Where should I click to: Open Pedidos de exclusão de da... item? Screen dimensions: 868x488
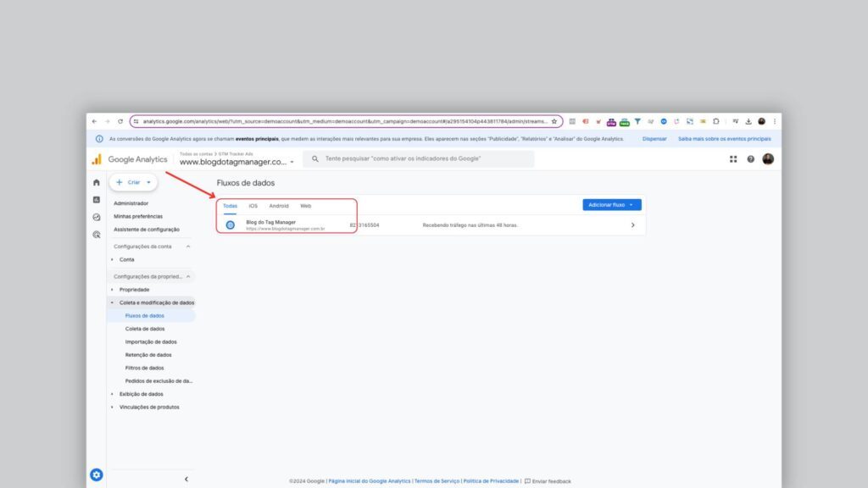(x=159, y=381)
